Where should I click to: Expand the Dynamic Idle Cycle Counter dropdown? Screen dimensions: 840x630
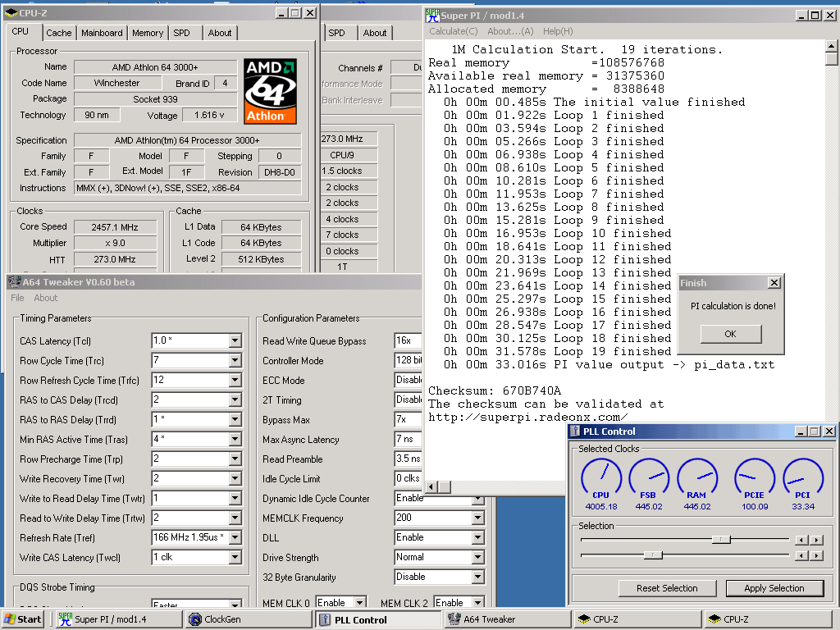(478, 500)
